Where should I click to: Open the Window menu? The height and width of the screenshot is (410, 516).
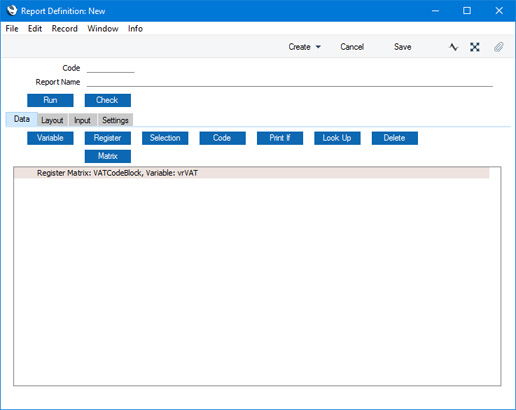point(103,29)
